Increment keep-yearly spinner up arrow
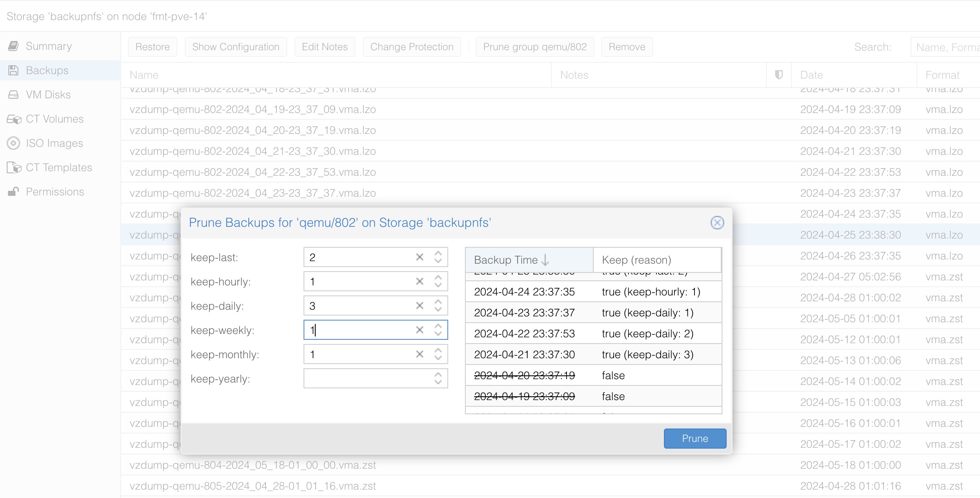The height and width of the screenshot is (498, 980). [x=438, y=375]
